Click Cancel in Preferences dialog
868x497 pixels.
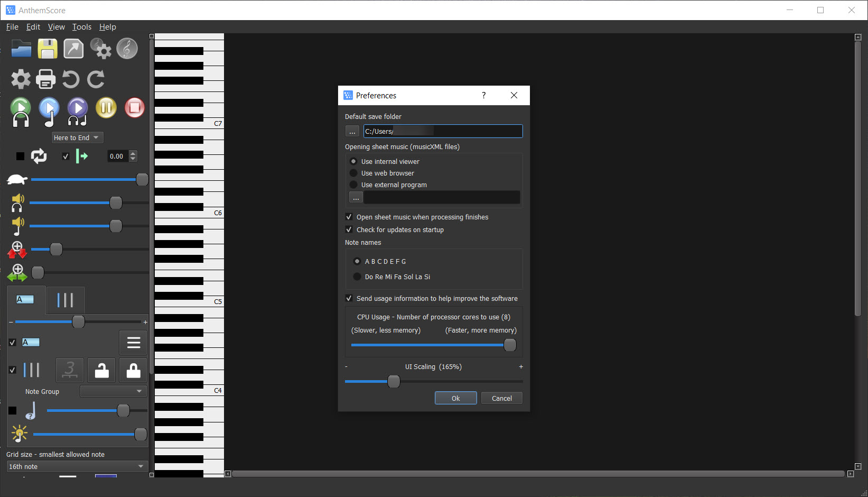point(502,398)
